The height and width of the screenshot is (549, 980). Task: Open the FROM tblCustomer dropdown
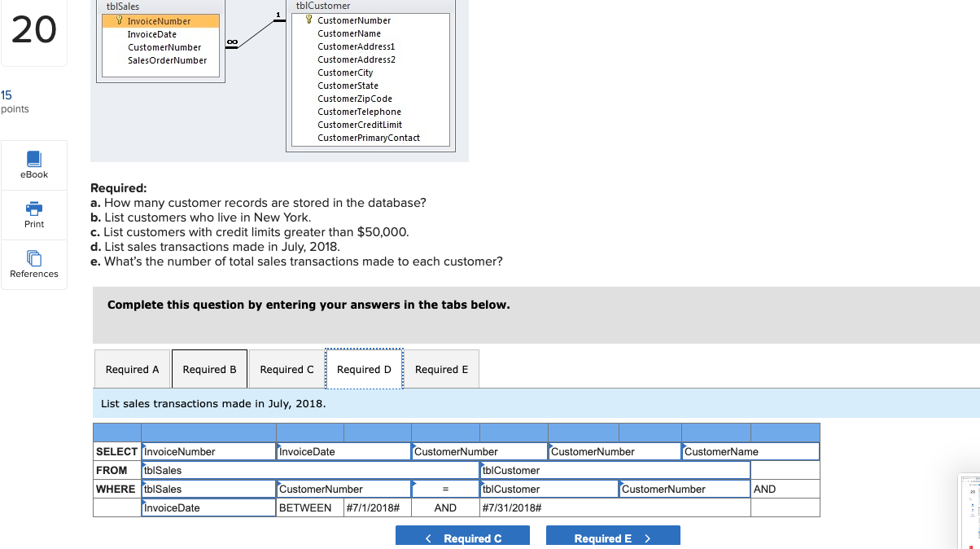pyautogui.click(x=615, y=470)
